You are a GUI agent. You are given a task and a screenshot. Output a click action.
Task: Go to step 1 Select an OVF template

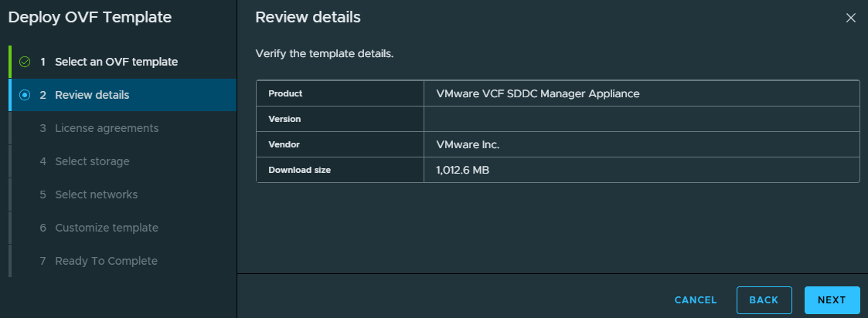[x=123, y=62]
